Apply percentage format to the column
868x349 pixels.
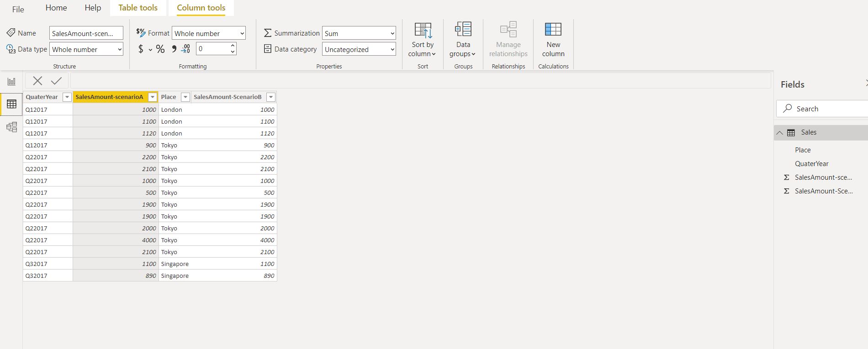pos(160,49)
